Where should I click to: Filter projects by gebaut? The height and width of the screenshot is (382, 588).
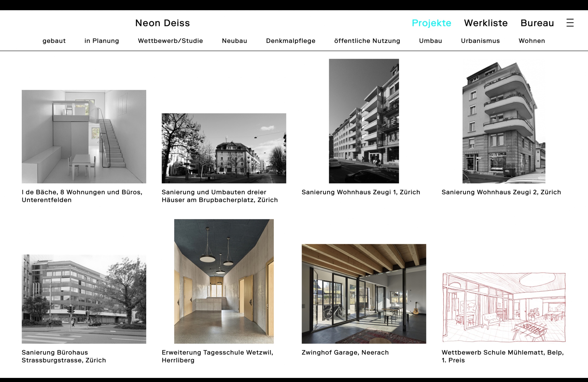54,41
